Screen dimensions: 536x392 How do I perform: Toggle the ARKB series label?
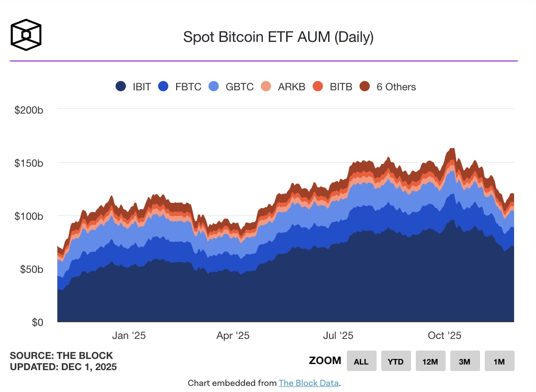[291, 87]
